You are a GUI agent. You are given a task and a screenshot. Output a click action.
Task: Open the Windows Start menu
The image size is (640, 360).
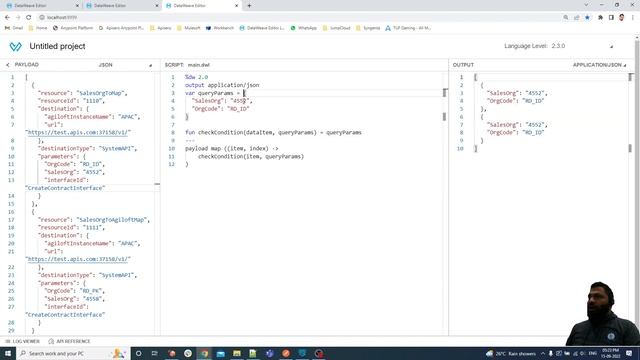click(x=8, y=353)
